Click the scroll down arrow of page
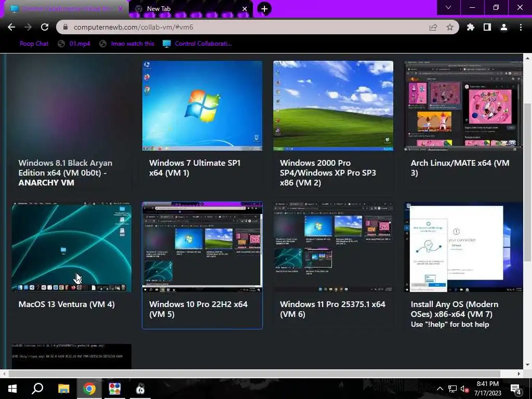The height and width of the screenshot is (399, 532). pos(527,365)
